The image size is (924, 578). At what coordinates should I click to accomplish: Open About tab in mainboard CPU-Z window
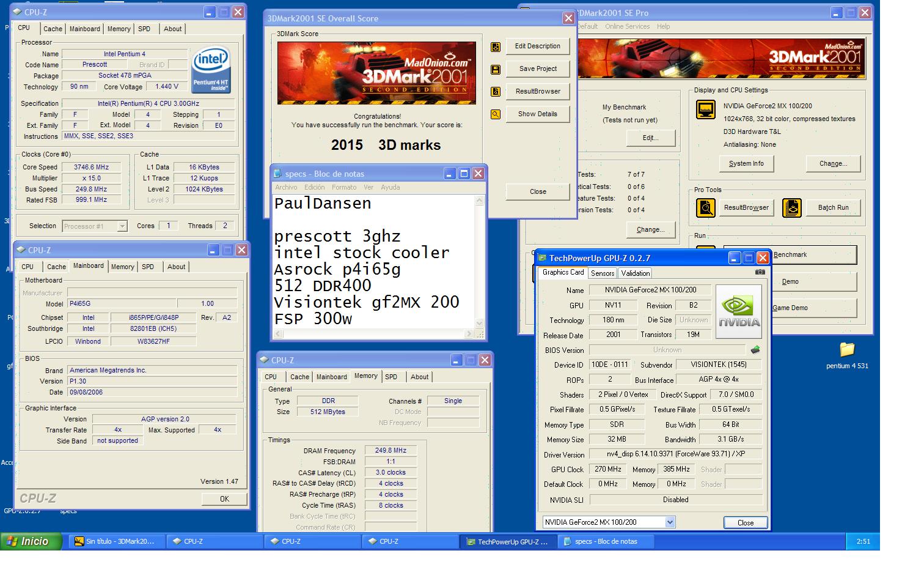[x=177, y=267]
